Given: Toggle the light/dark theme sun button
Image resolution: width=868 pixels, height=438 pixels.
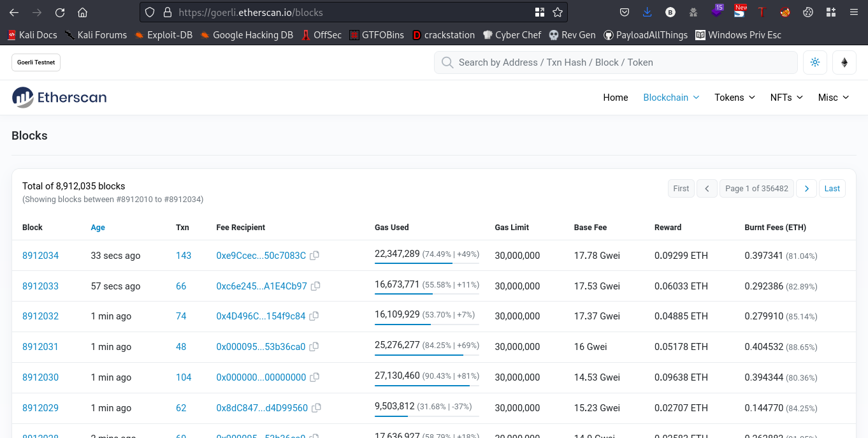Looking at the screenshot, I should [x=814, y=62].
